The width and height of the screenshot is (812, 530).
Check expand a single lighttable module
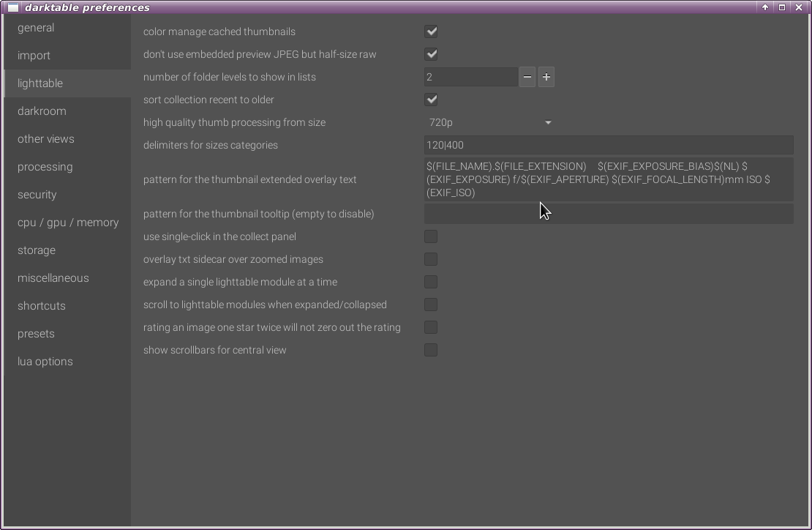(431, 282)
